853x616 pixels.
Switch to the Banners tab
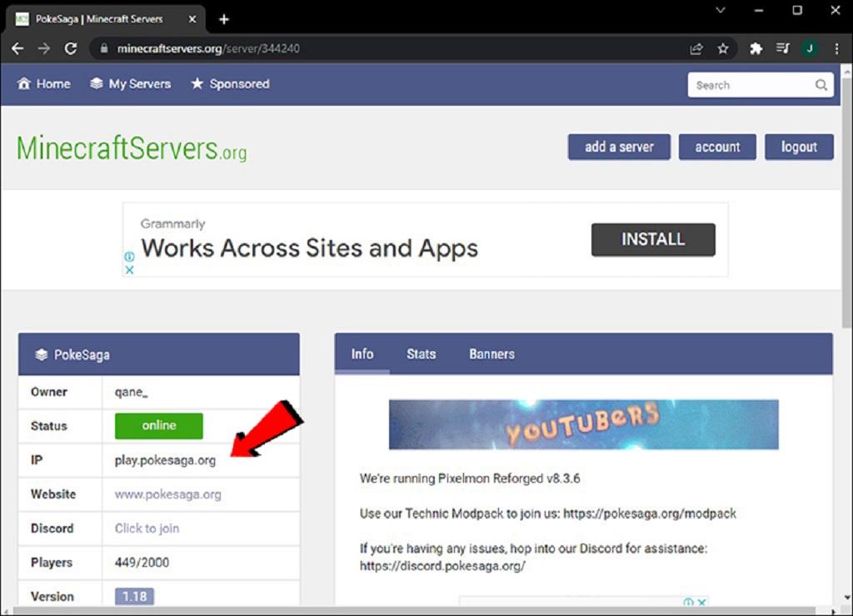click(x=491, y=354)
